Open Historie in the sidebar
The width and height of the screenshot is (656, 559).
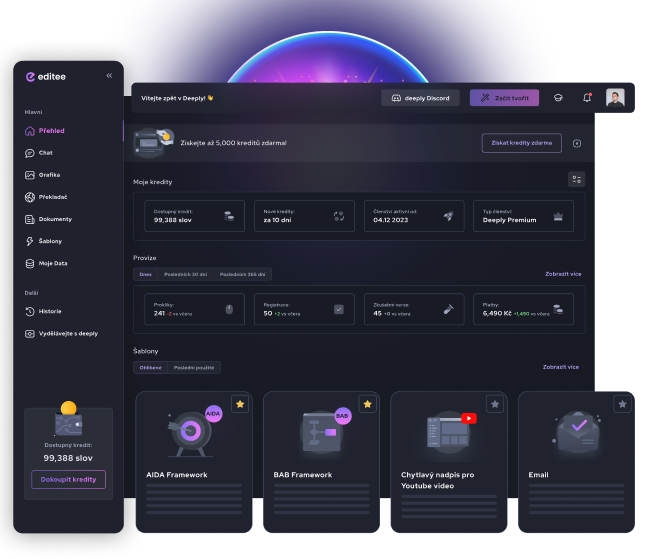pos(43,312)
